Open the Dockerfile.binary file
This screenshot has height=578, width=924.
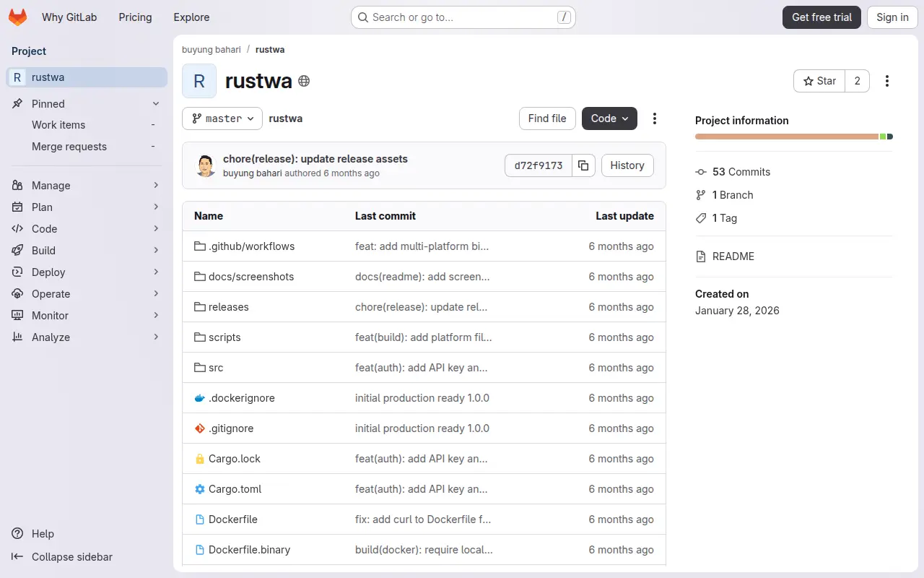[x=249, y=550]
